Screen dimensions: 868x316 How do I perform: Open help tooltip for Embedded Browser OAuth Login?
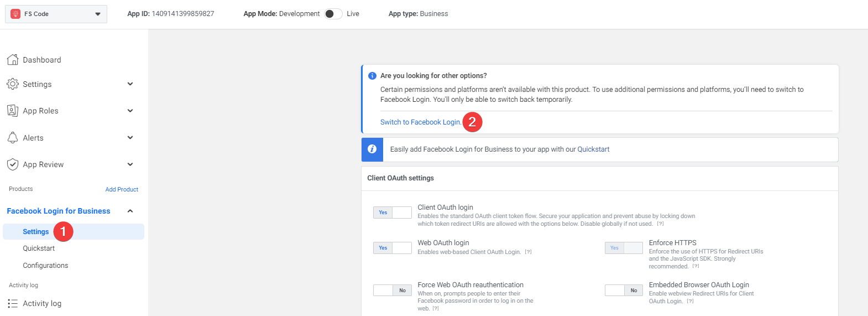point(690,302)
